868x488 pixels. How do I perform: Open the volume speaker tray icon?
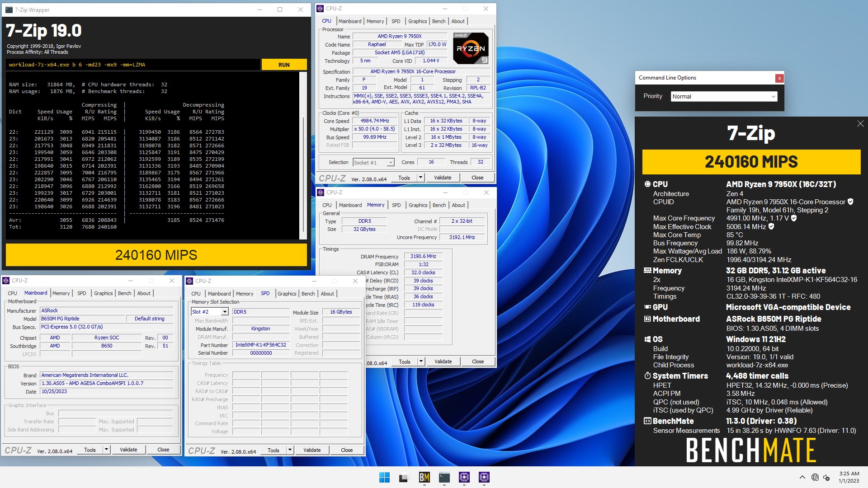tap(827, 477)
